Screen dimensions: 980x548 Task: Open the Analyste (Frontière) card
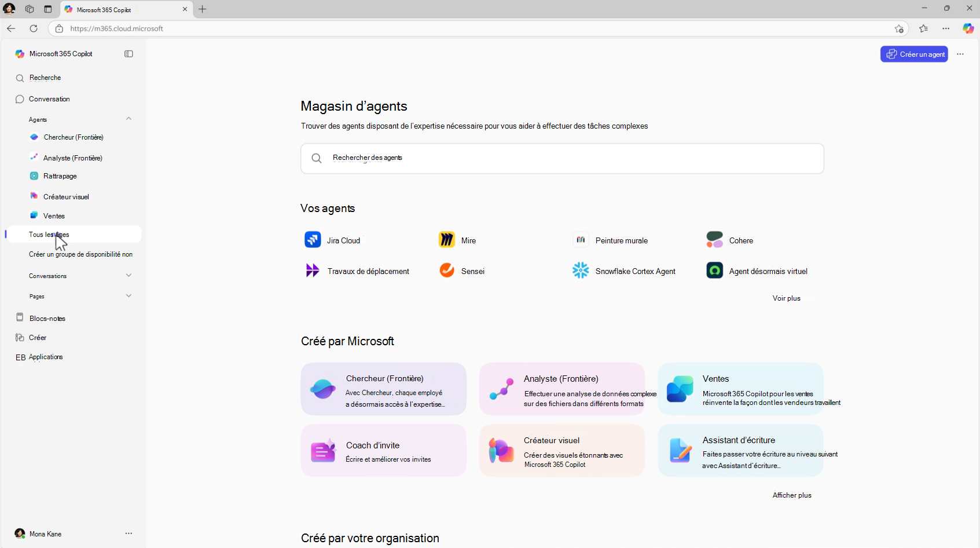(561, 389)
